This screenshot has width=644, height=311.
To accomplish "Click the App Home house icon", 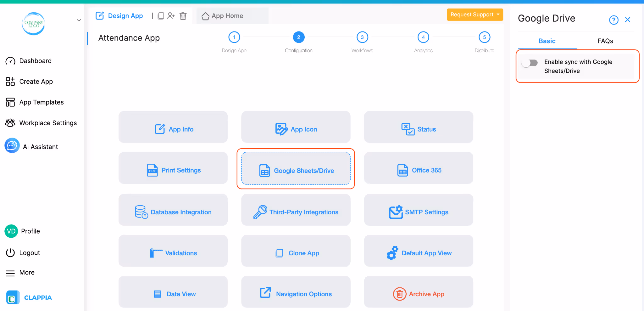I will 205,16.
